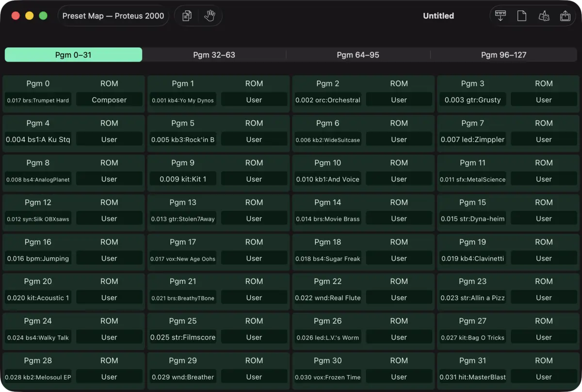Open the Pgm 96–127 tab
Viewport: 582px width, 392px height.
pyautogui.click(x=503, y=55)
